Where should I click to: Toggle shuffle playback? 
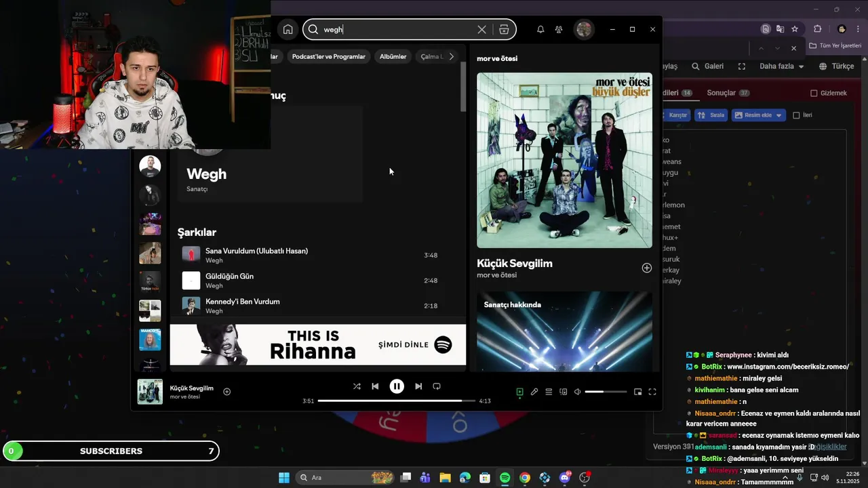[357, 386]
